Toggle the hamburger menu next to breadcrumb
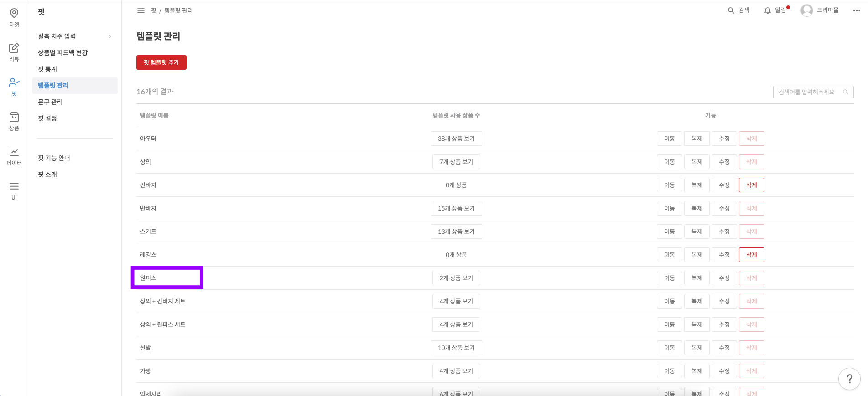 141,10
